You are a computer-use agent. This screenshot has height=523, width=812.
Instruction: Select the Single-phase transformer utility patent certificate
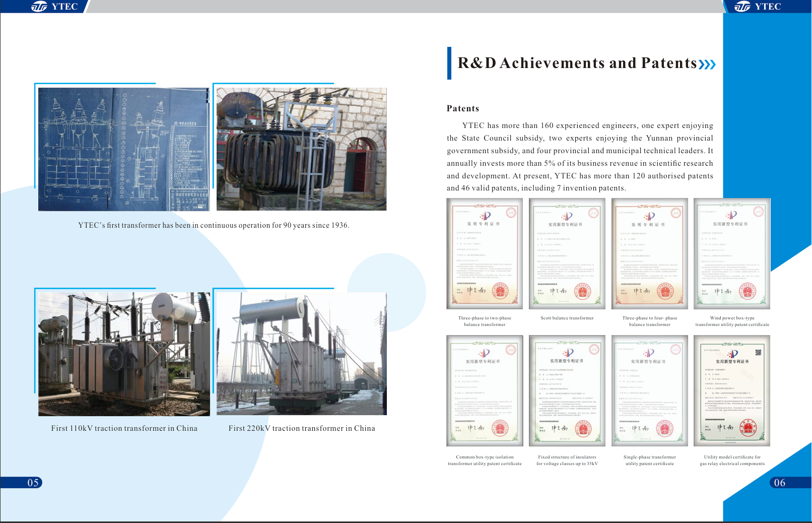pyautogui.click(x=650, y=390)
